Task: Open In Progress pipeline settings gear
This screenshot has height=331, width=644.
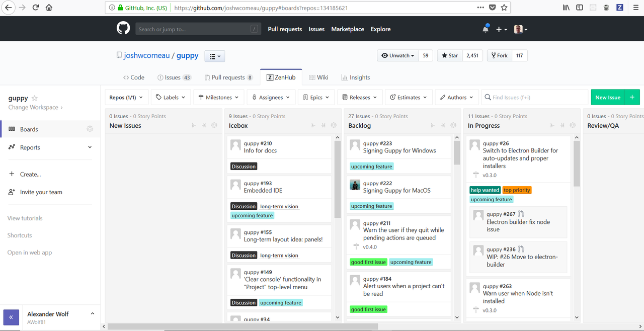Action: coord(573,125)
